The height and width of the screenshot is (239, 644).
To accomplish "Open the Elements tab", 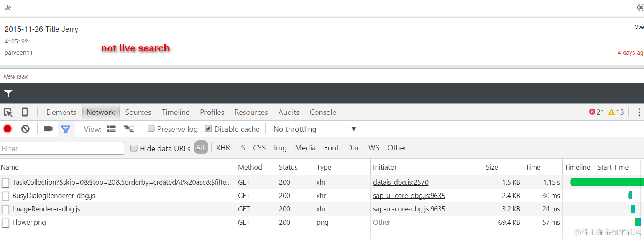I will point(61,112).
